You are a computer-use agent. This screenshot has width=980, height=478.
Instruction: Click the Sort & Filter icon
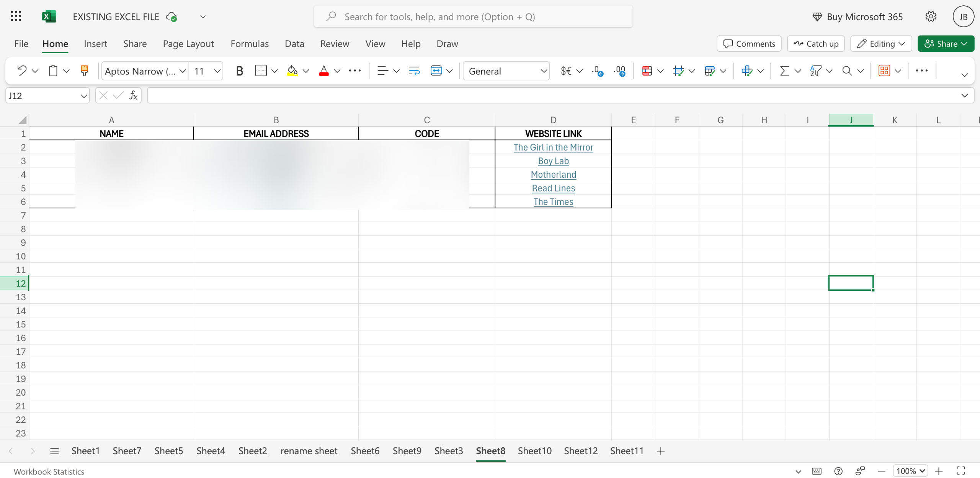pyautogui.click(x=815, y=71)
